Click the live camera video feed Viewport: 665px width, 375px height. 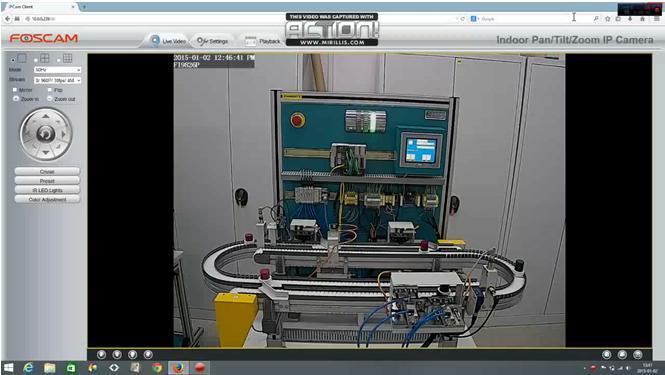pos(369,200)
